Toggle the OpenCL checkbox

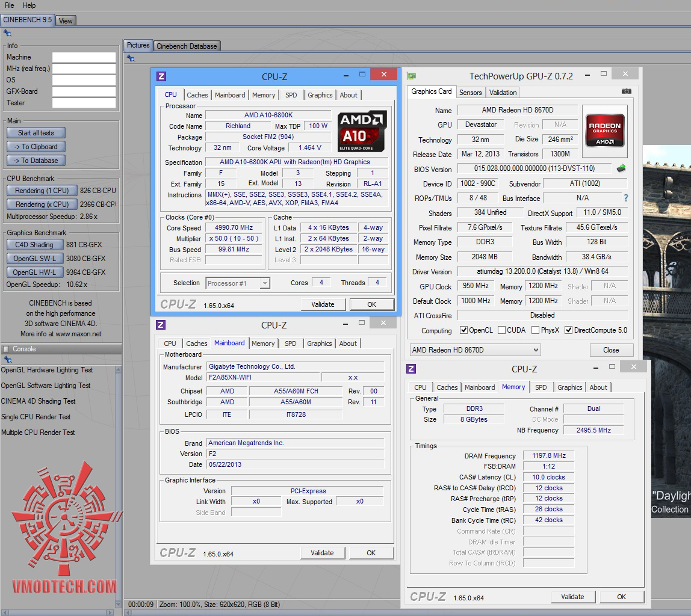(x=463, y=330)
